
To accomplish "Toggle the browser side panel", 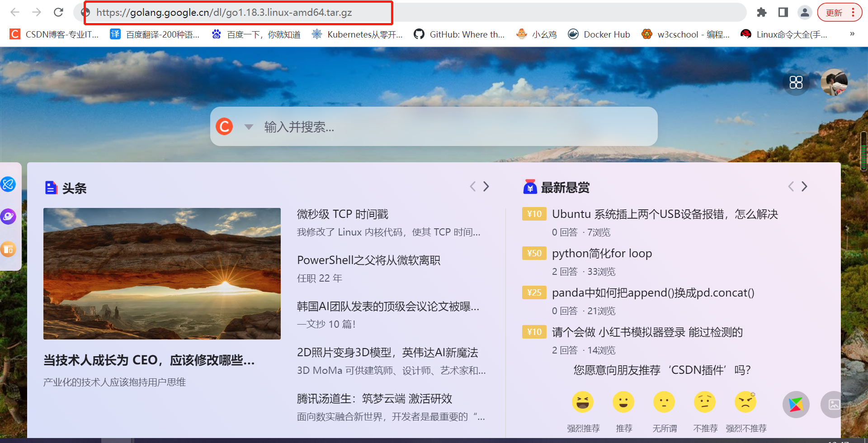I will click(783, 12).
